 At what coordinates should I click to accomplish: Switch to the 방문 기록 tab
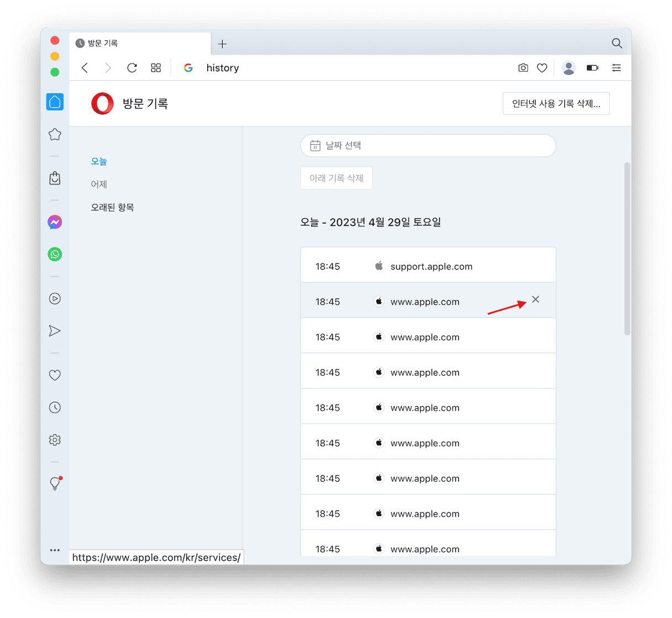pos(140,43)
